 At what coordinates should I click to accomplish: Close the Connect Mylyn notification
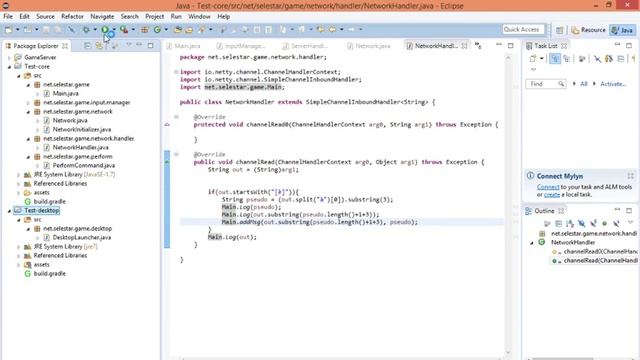(631, 176)
